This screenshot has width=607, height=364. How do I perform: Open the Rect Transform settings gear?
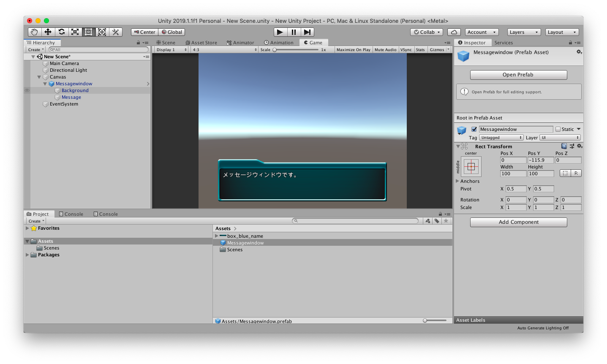pyautogui.click(x=579, y=146)
